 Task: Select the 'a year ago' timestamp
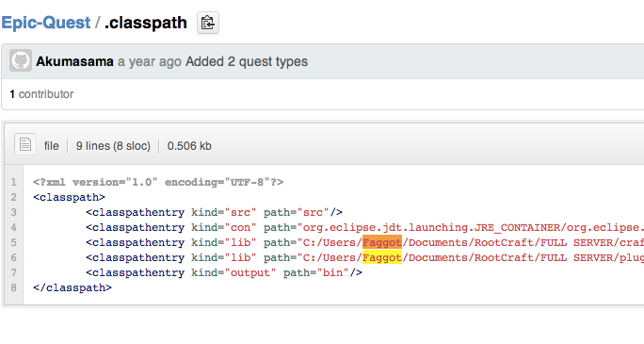point(150,61)
